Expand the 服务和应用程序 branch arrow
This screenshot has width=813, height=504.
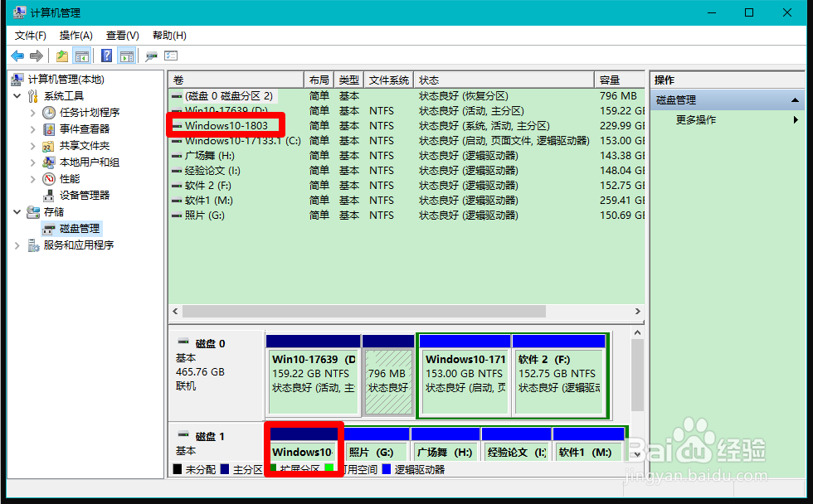pos(17,245)
